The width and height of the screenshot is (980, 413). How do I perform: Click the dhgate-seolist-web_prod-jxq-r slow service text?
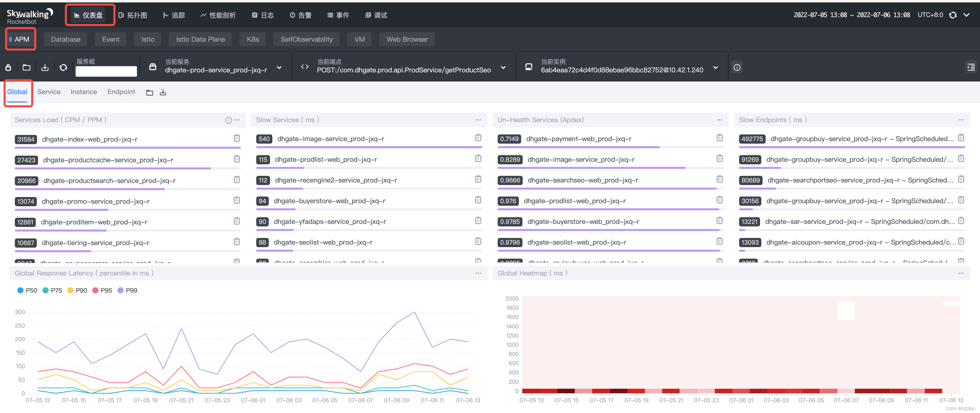click(x=323, y=243)
